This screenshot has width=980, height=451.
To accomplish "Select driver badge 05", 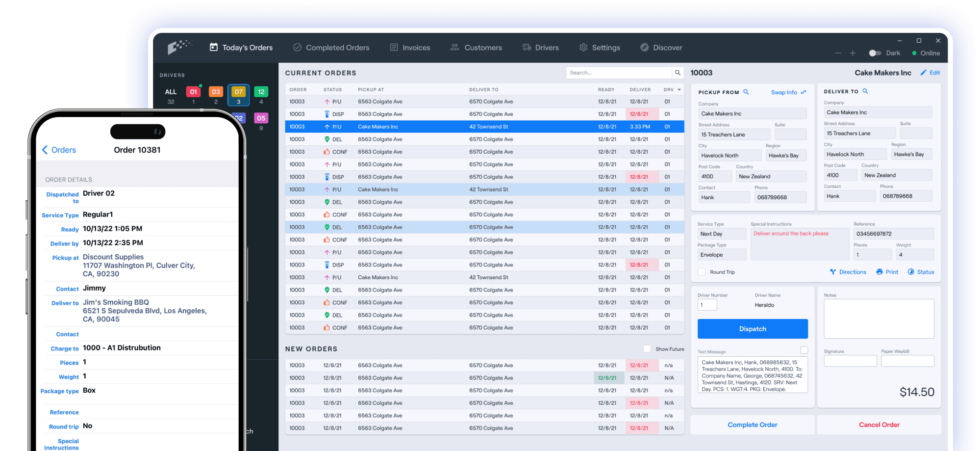I will (x=261, y=118).
